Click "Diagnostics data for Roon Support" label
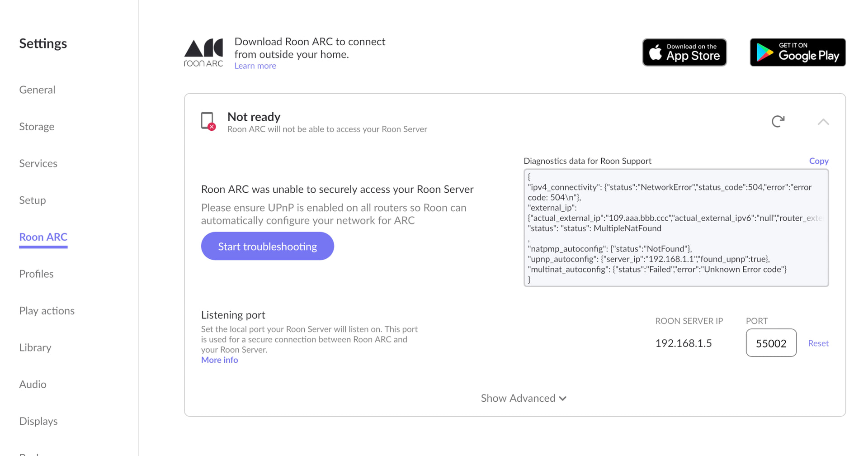The height and width of the screenshot is (456, 868). click(x=587, y=161)
